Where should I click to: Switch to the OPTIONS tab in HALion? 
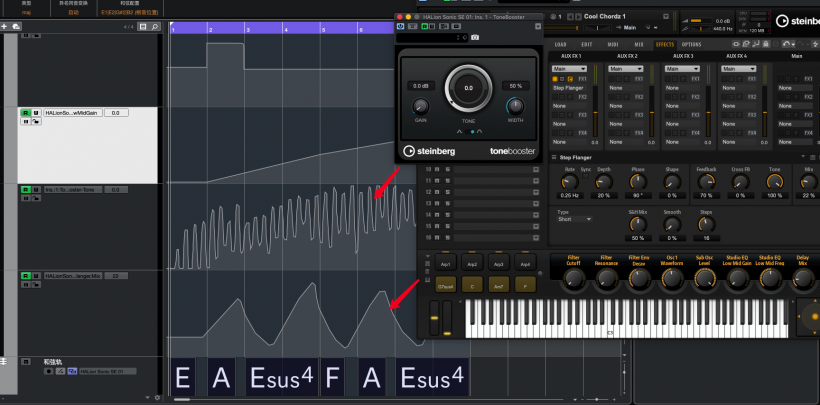pos(691,44)
